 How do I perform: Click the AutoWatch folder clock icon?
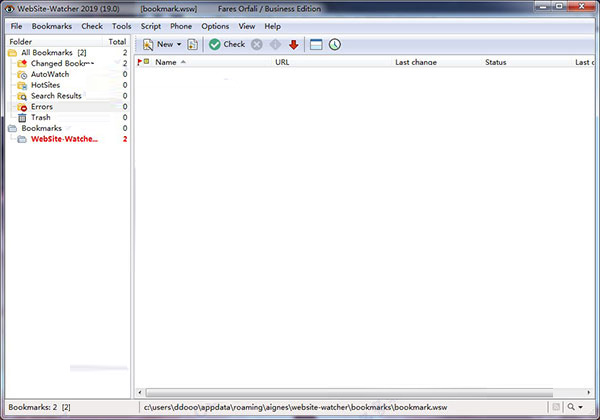[22, 75]
